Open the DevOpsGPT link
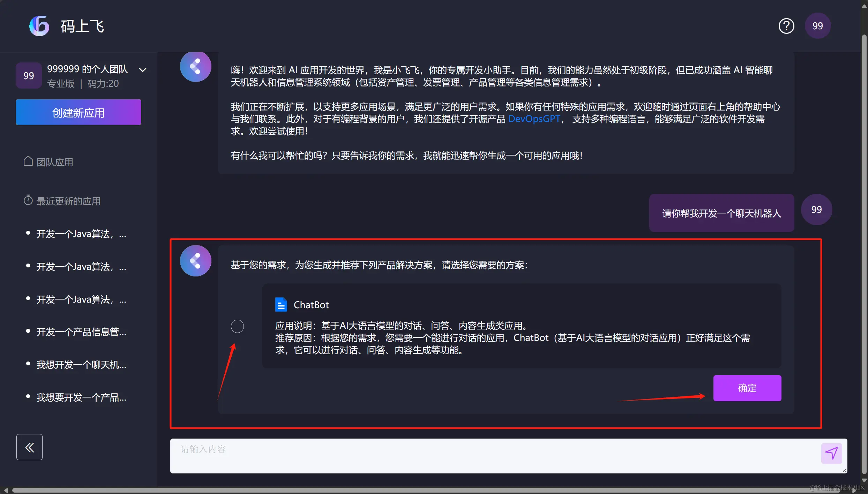This screenshot has width=868, height=494. point(534,119)
